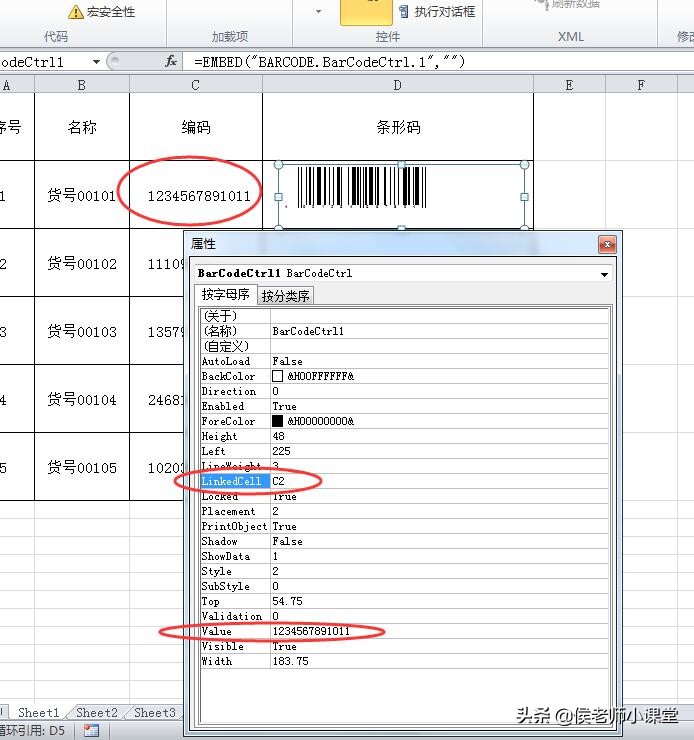This screenshot has height=740, width=694.
Task: Select the AutoLoad property row
Action: 404,361
